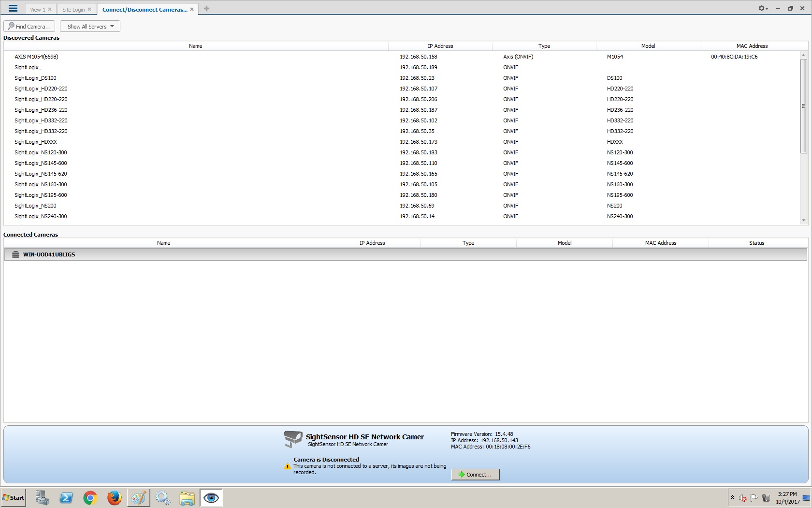
Task: Select the SightLogix_ camera at 192.168.50.189
Action: pos(402,67)
